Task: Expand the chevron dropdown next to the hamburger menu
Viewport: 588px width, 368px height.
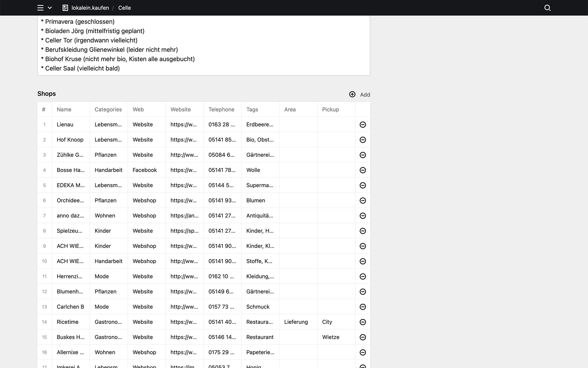Action: (x=50, y=8)
